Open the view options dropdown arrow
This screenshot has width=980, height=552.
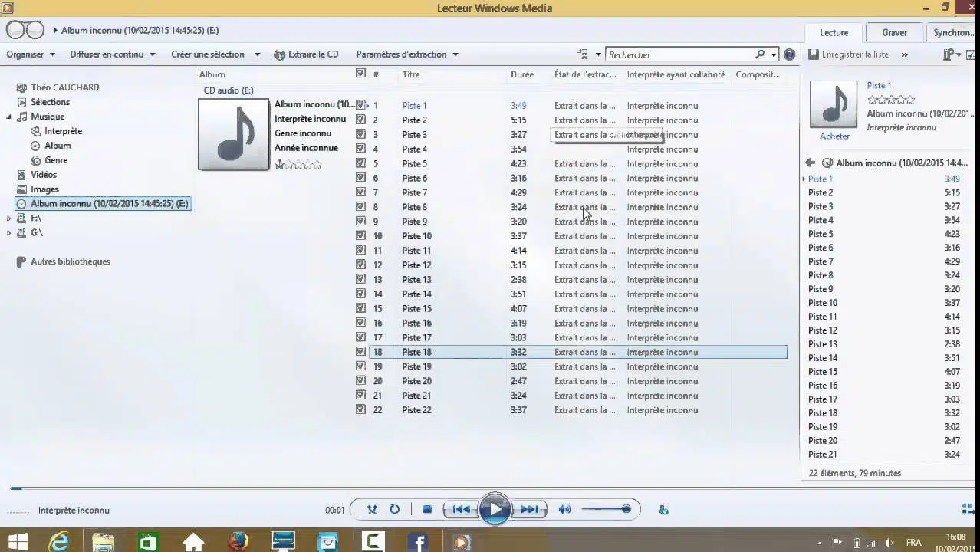pyautogui.click(x=598, y=54)
